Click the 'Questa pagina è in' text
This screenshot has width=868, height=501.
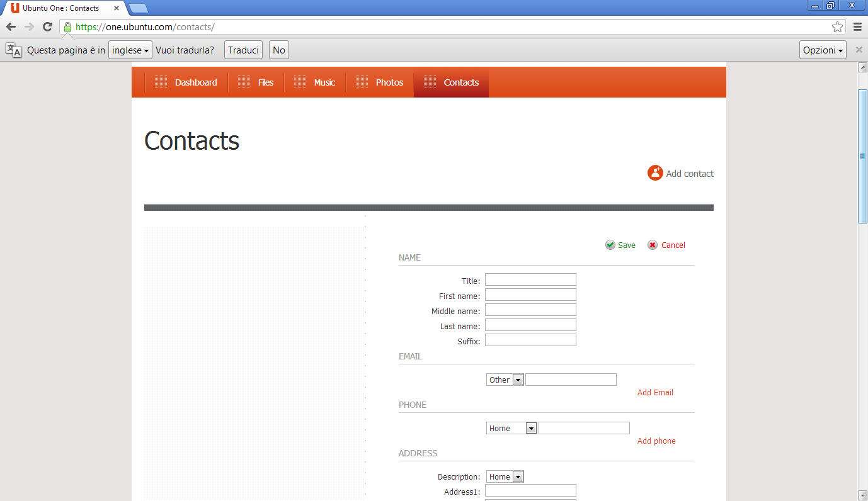click(66, 50)
